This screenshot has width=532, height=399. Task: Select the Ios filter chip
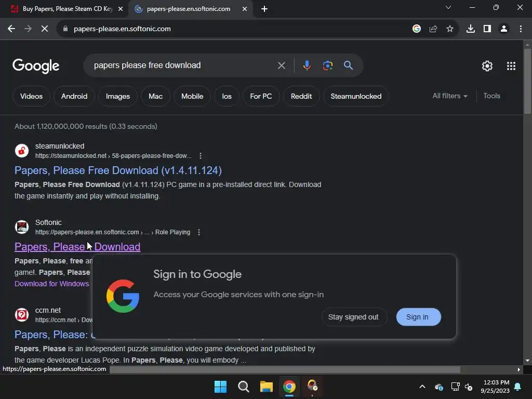(x=227, y=96)
